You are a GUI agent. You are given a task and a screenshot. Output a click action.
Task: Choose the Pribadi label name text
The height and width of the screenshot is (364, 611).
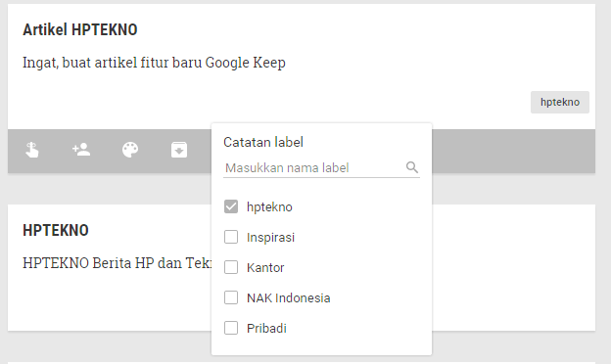click(x=266, y=329)
